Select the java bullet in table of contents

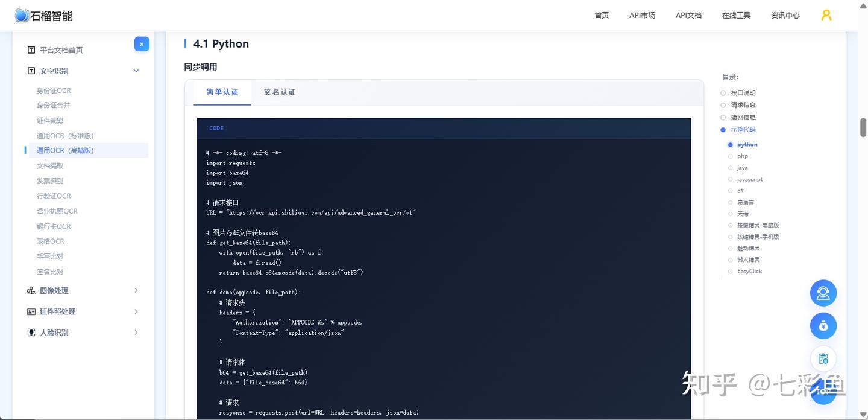tap(731, 168)
